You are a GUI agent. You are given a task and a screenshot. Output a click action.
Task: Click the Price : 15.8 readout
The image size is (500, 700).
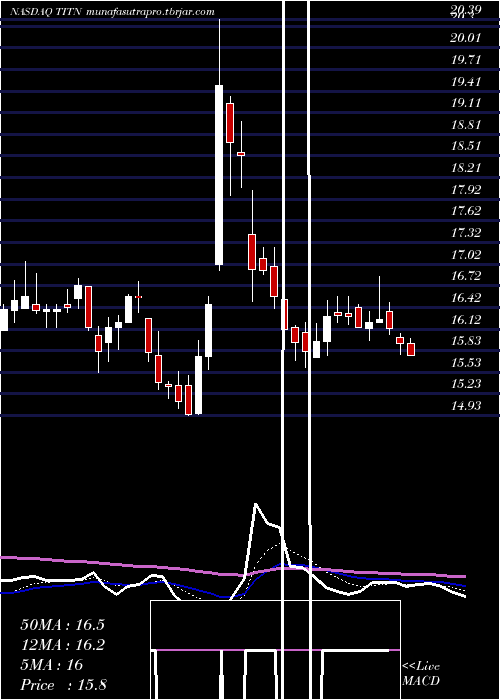[x=63, y=685]
